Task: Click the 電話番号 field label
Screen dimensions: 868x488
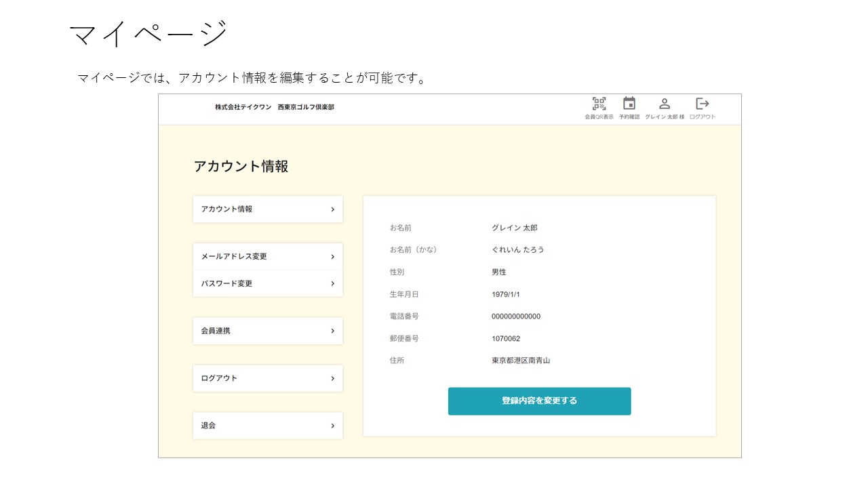Action: point(404,317)
